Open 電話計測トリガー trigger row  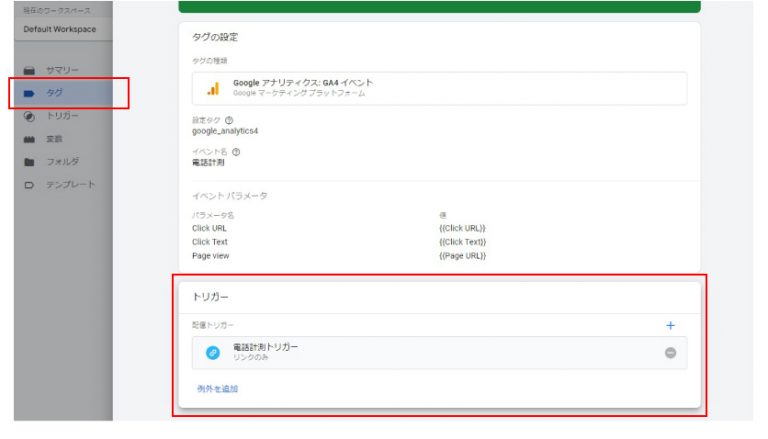coord(439,353)
